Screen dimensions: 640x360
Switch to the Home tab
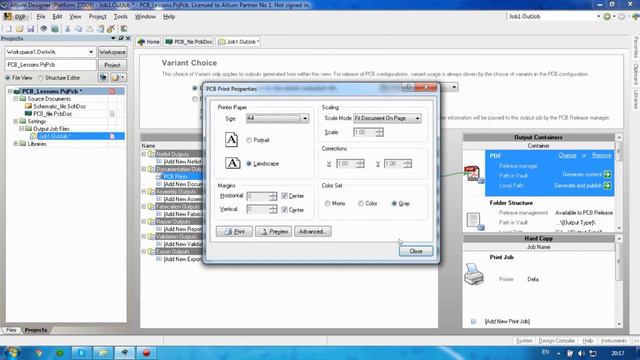pyautogui.click(x=149, y=42)
